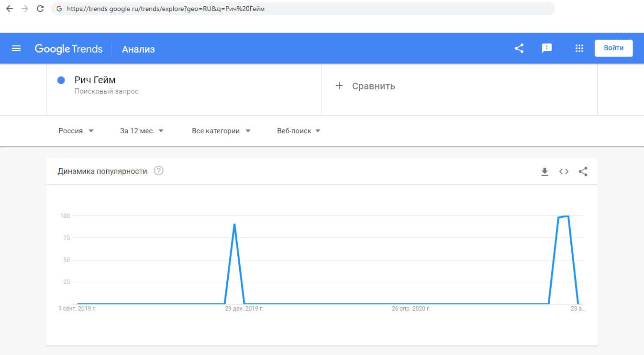The image size is (644, 355).
Task: Open the feedback icon in the header
Action: click(546, 48)
